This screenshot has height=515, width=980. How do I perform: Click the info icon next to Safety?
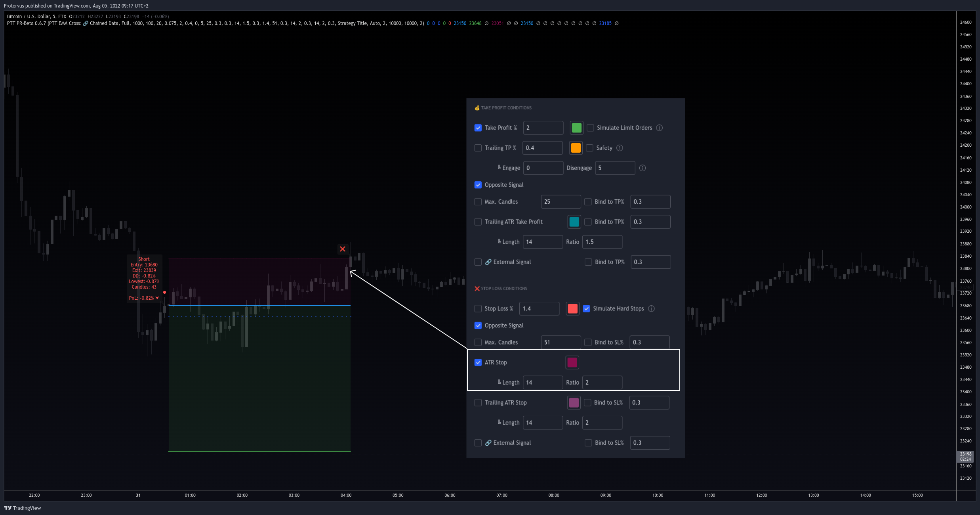620,148
